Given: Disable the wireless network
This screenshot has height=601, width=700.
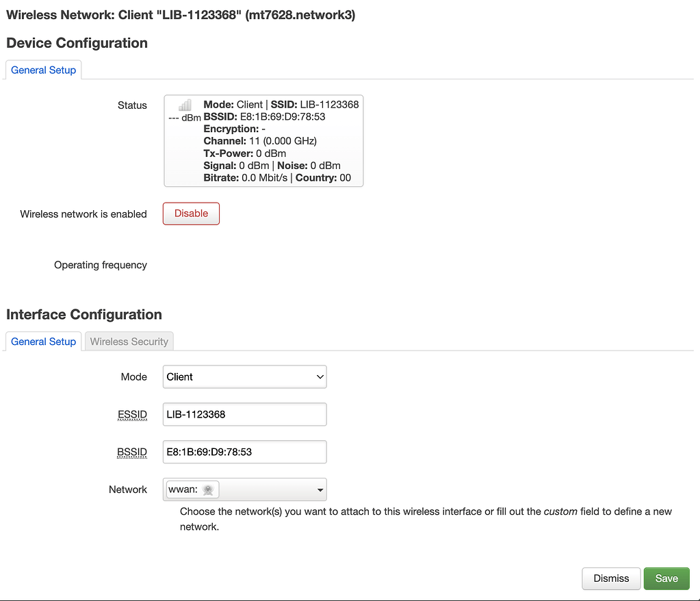Looking at the screenshot, I should tap(190, 213).
